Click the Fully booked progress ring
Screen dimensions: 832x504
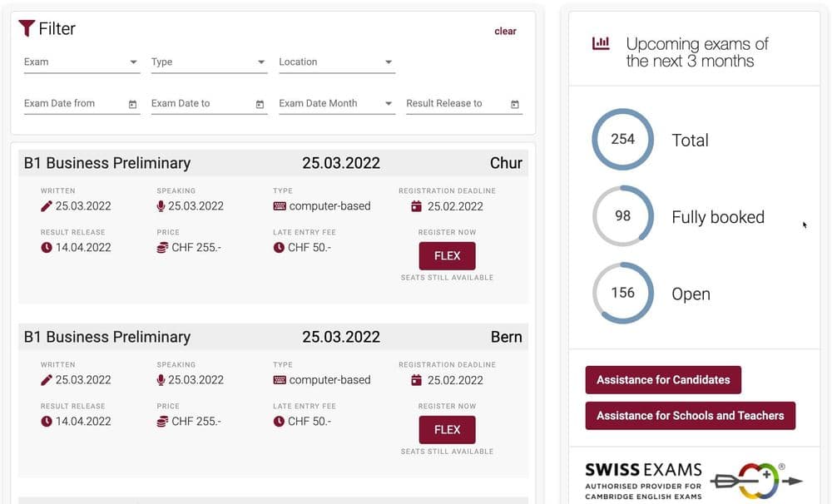[622, 216]
